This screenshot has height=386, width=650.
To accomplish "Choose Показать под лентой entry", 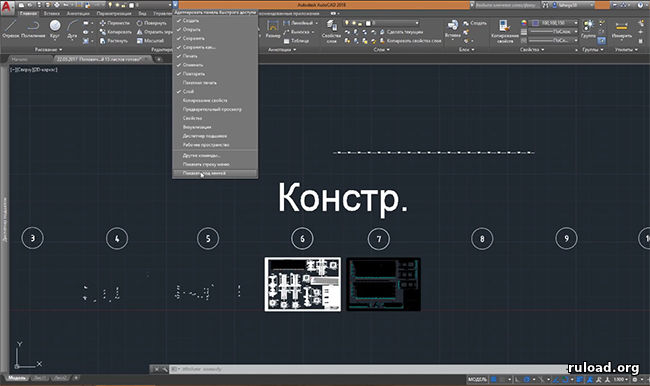I will 215,173.
